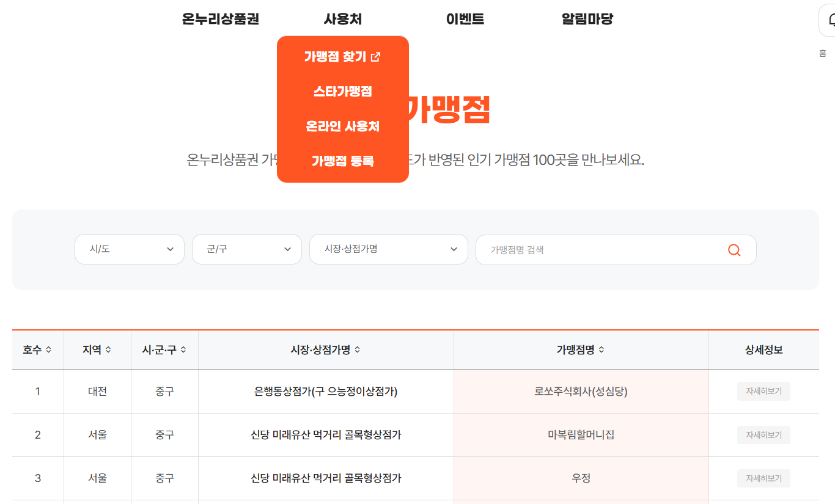Image resolution: width=835 pixels, height=504 pixels.
Task: Click external link icon beside 가맹점 찾기
Action: click(376, 57)
